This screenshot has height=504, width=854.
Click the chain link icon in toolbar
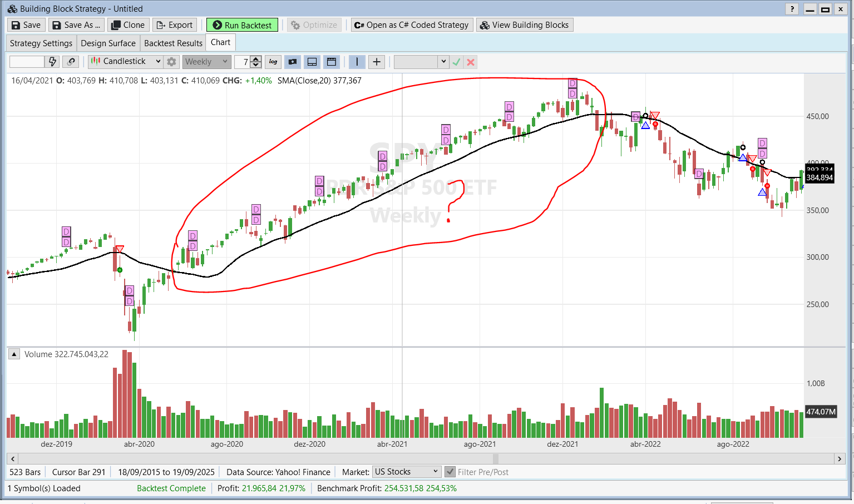71,62
